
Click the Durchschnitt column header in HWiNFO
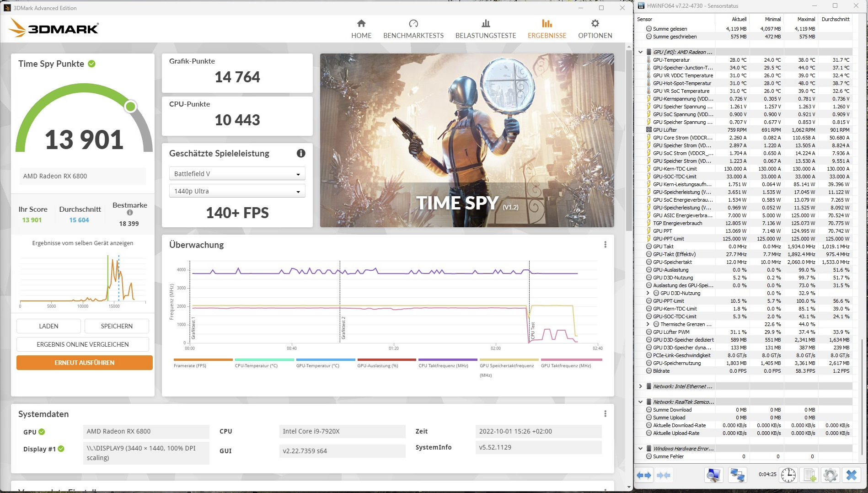(x=835, y=19)
